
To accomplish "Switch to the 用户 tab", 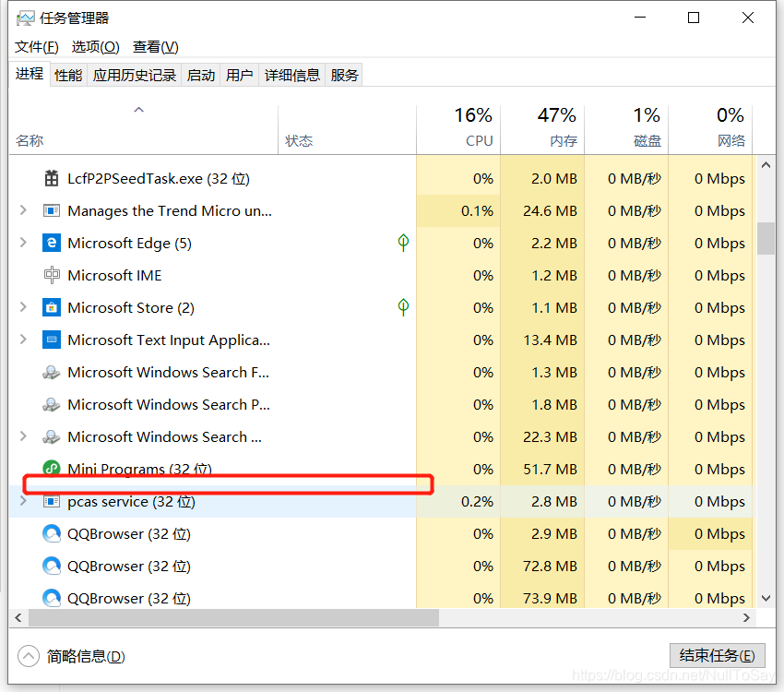I will pos(240,75).
